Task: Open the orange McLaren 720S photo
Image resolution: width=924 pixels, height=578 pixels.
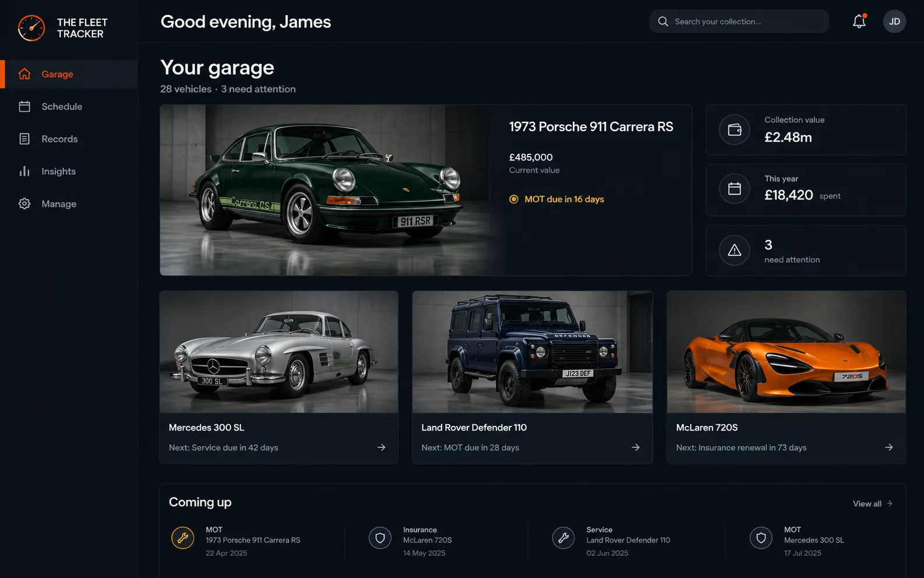Action: click(x=787, y=352)
